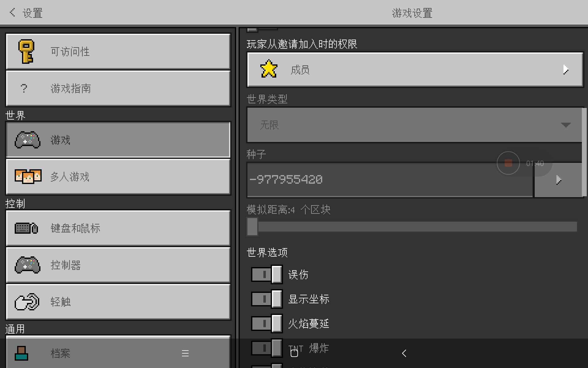588x368 pixels.
Task: Click the touch hand icon
Action: click(x=27, y=302)
